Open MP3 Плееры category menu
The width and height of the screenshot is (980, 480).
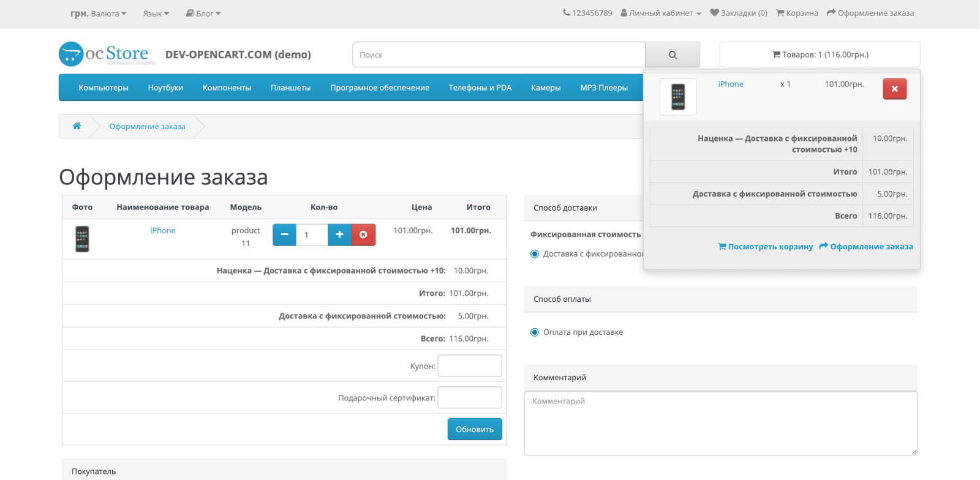[604, 88]
